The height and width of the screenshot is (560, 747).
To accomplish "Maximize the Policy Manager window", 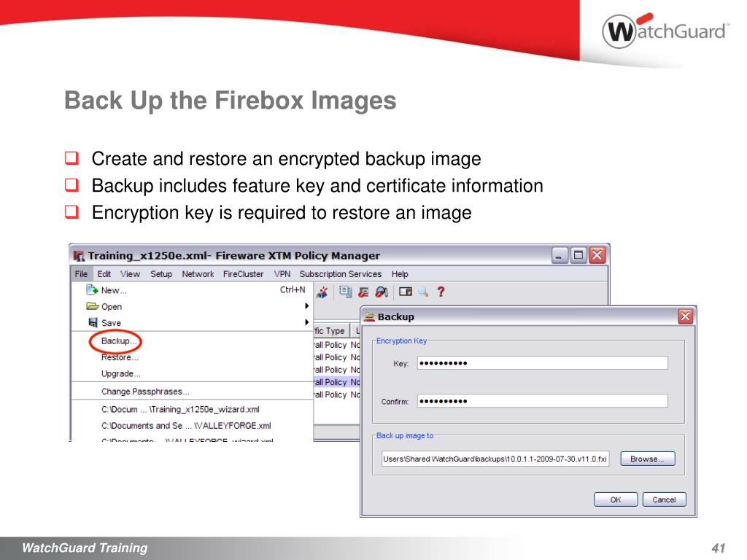I will (578, 256).
